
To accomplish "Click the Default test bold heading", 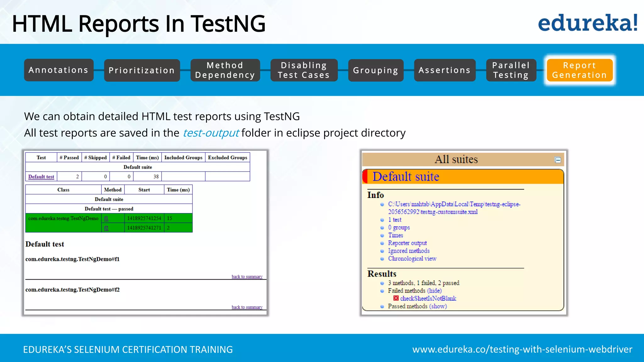I will click(45, 244).
